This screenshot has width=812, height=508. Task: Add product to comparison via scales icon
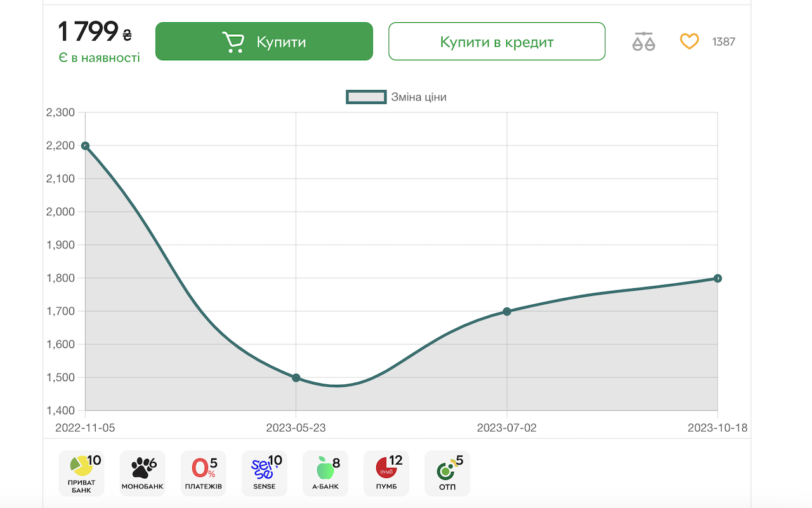[x=643, y=41]
